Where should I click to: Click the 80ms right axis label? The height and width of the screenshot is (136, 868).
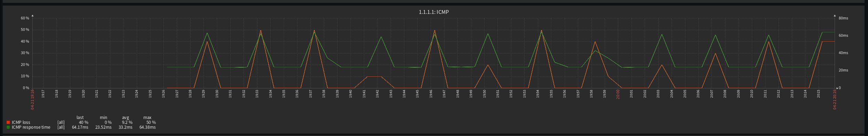click(x=843, y=18)
